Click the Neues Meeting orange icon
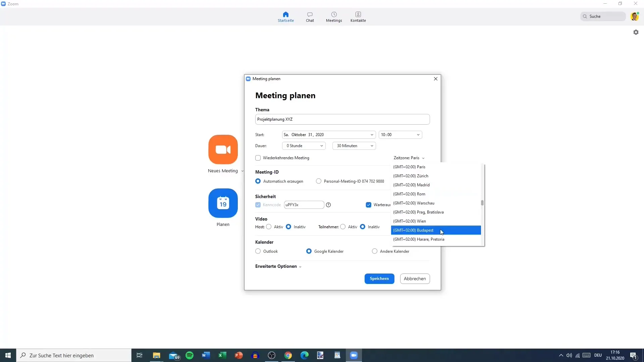 [223, 149]
